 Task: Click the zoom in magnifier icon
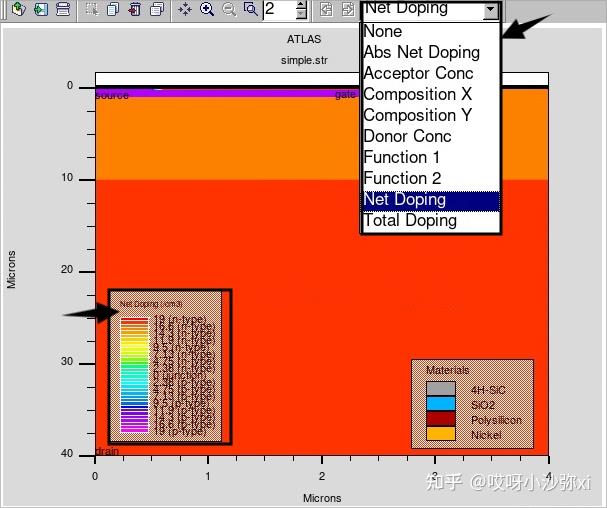[x=207, y=9]
